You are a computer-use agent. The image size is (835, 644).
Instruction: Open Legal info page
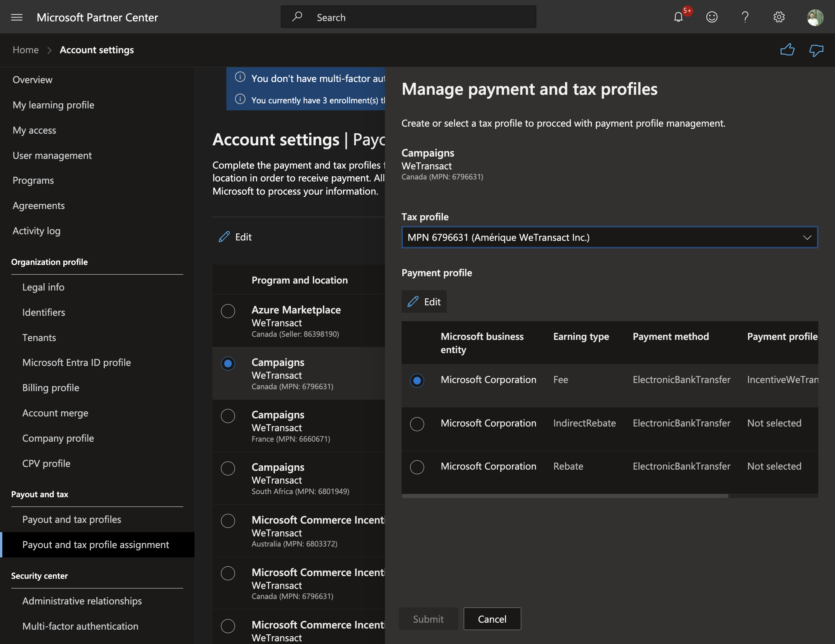point(43,287)
